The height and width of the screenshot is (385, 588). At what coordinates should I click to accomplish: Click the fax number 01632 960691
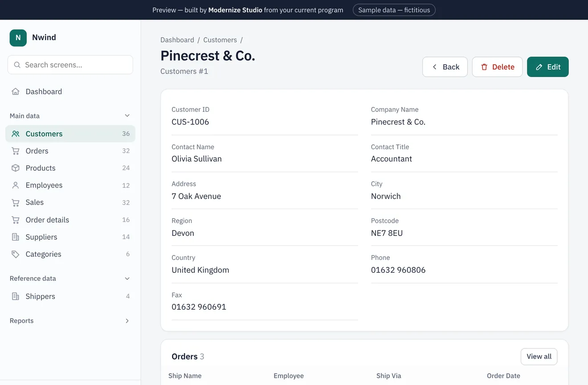click(x=199, y=307)
